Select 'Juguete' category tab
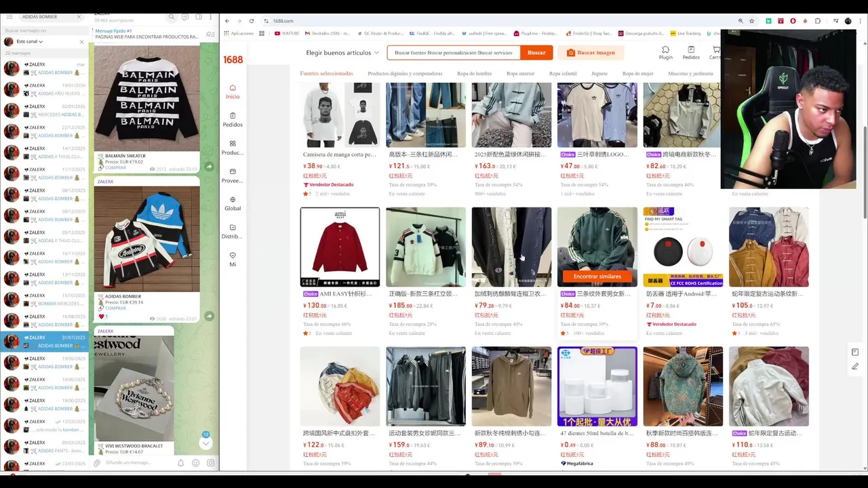Image resolution: width=868 pixels, height=488 pixels. click(599, 73)
